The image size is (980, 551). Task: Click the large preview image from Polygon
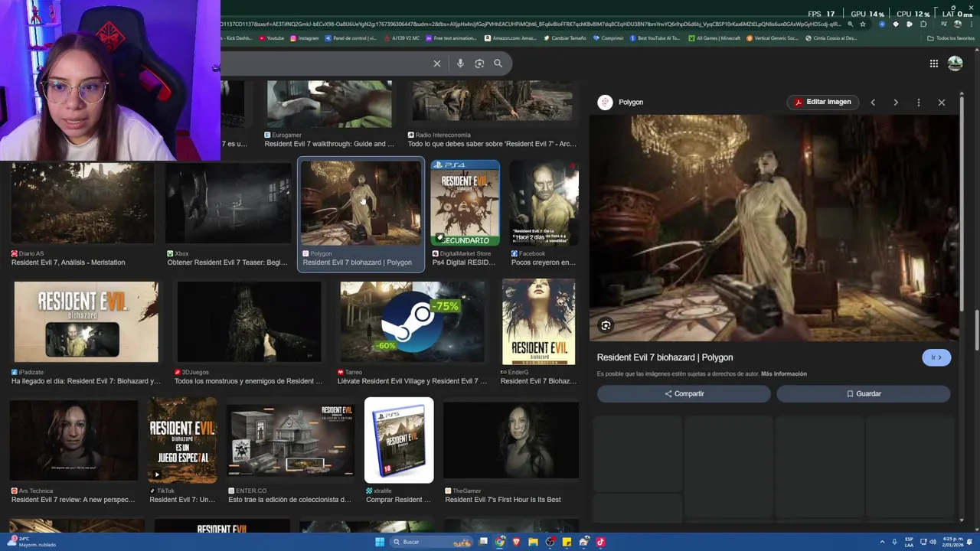774,228
